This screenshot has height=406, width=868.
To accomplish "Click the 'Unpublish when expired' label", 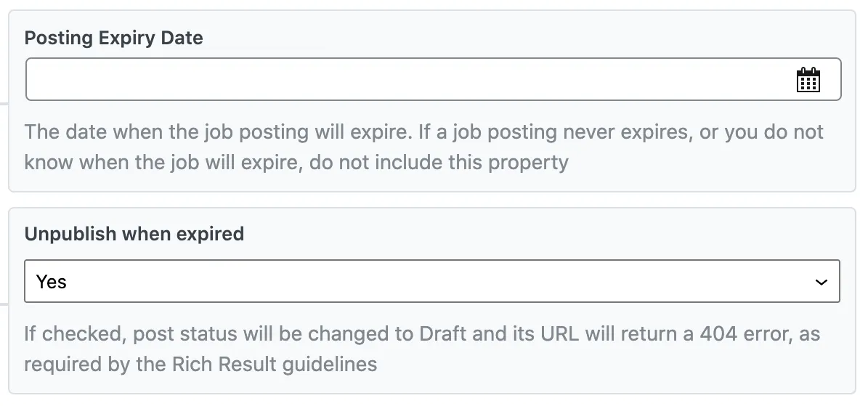I will [x=134, y=234].
